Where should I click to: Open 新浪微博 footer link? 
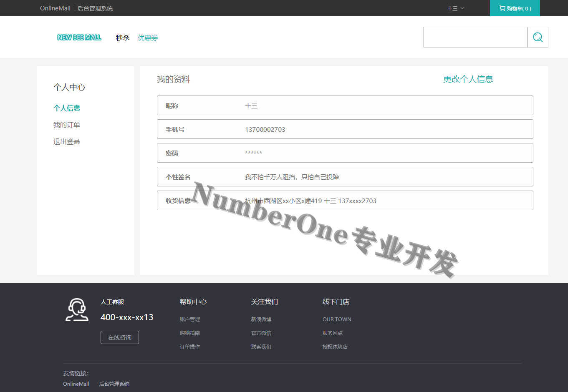pos(261,319)
